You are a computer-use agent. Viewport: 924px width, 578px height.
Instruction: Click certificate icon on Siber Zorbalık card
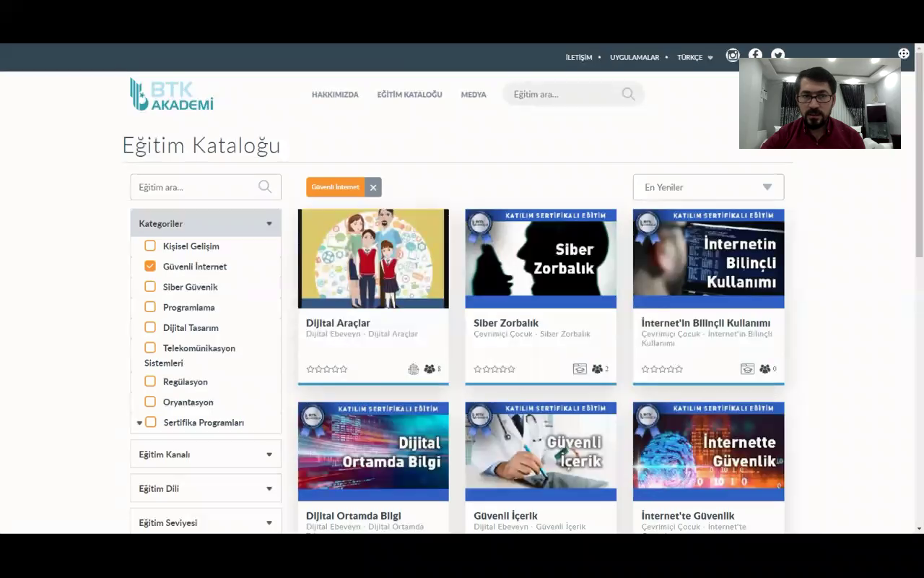(x=580, y=369)
